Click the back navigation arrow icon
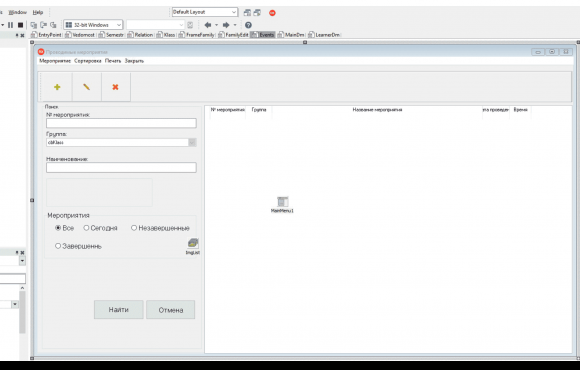The width and height of the screenshot is (580, 370). [208, 25]
